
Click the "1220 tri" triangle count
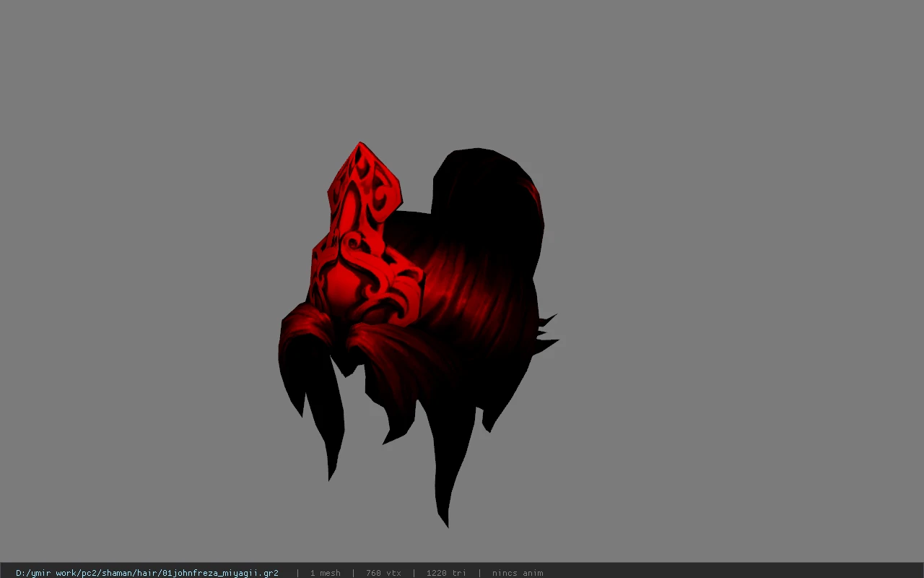tap(446, 573)
